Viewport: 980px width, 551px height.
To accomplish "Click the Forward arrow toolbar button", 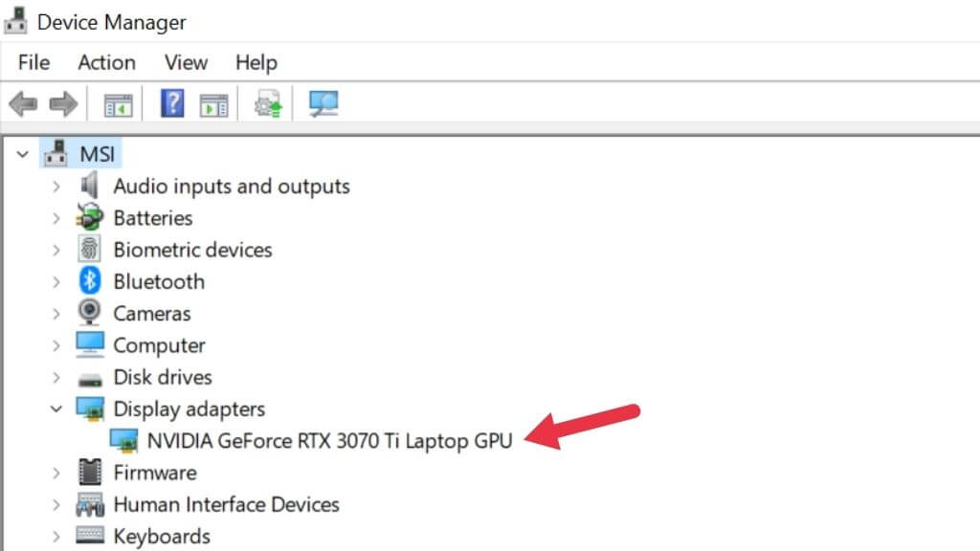I will pos(63,104).
